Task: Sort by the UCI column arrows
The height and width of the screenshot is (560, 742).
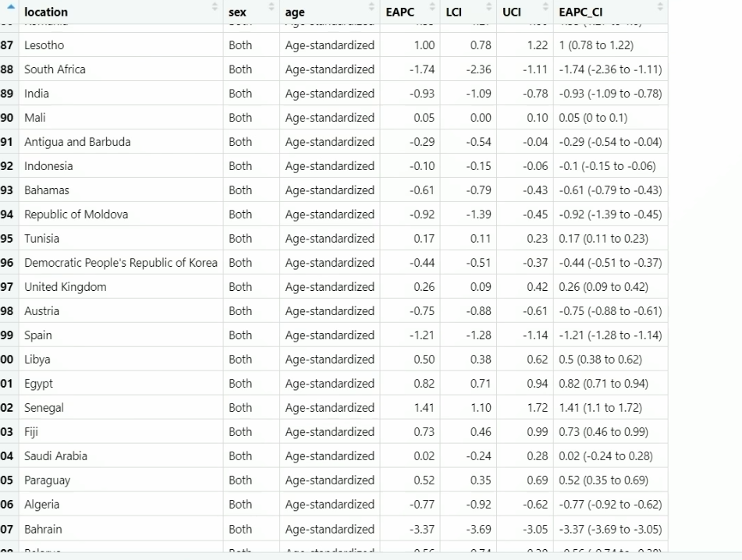Action: 545,6
